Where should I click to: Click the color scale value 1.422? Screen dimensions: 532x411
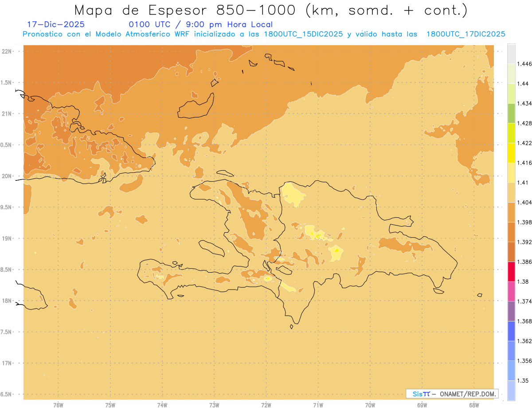pos(525,143)
